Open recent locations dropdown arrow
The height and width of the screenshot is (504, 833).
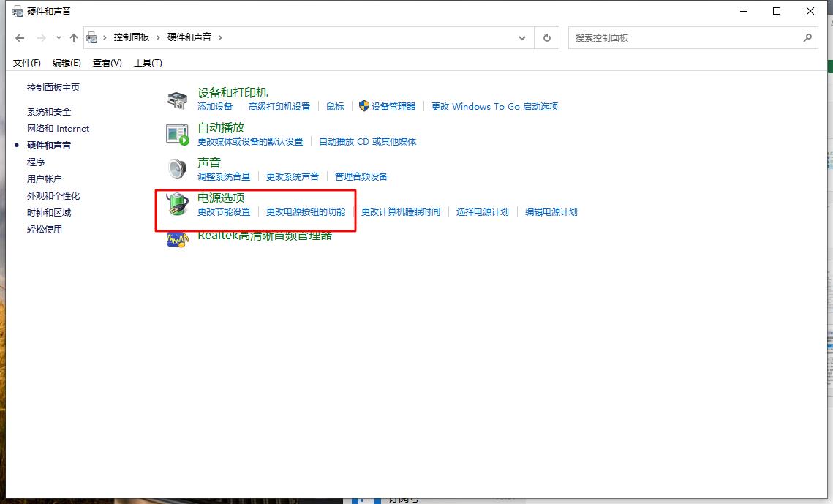click(59, 38)
